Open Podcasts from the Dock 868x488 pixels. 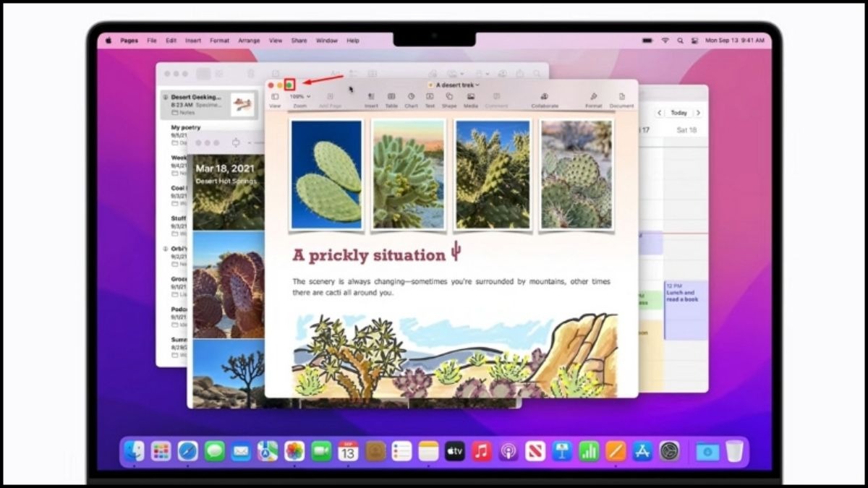[509, 451]
